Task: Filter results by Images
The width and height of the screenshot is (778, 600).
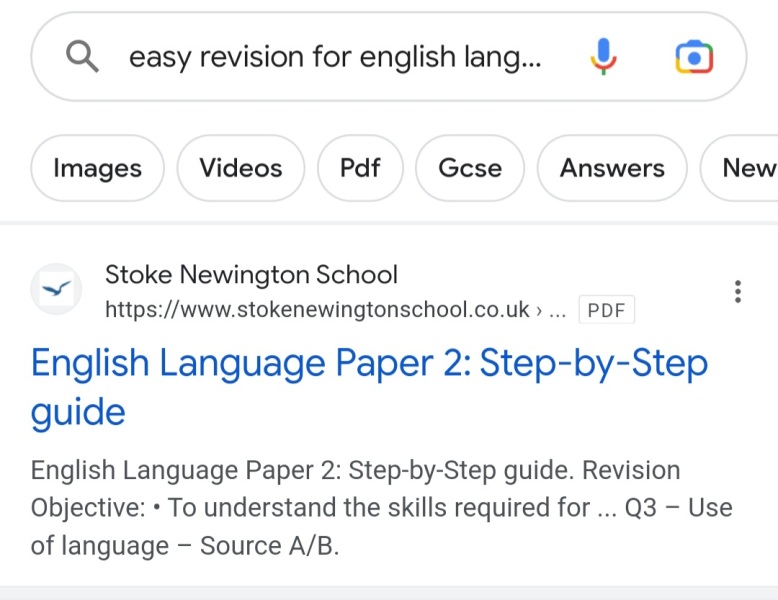Action: click(x=97, y=168)
